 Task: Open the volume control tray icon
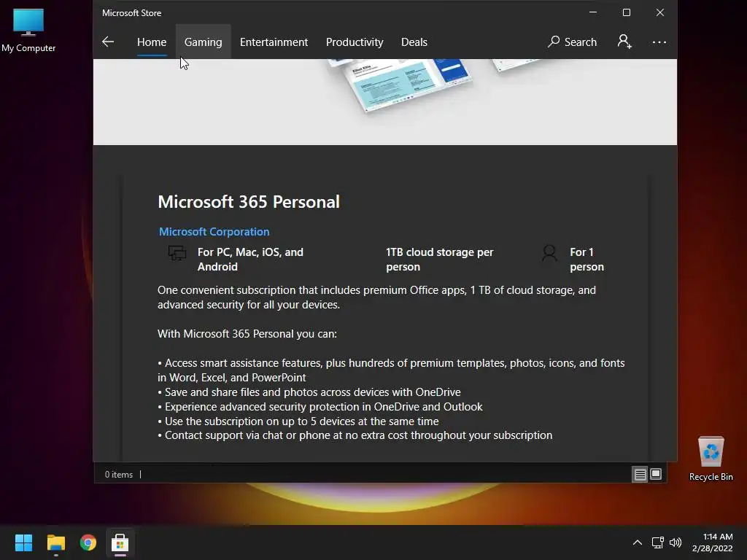pyautogui.click(x=676, y=542)
